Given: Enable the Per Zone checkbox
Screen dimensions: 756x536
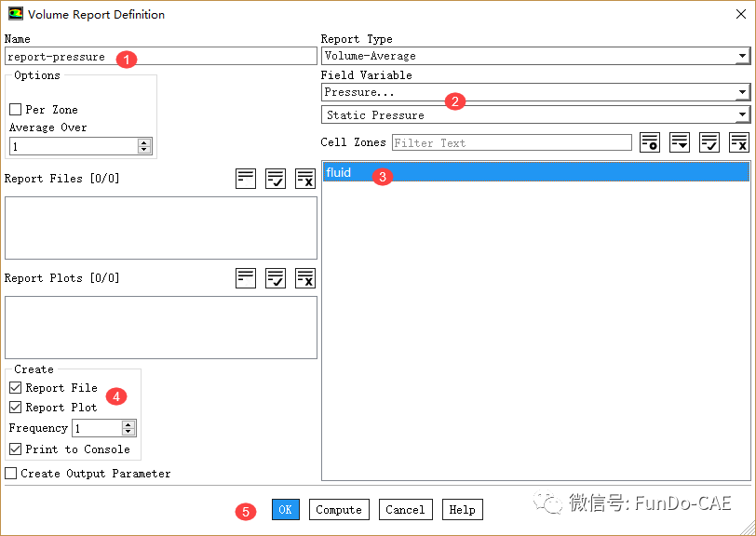Looking at the screenshot, I should (x=15, y=110).
